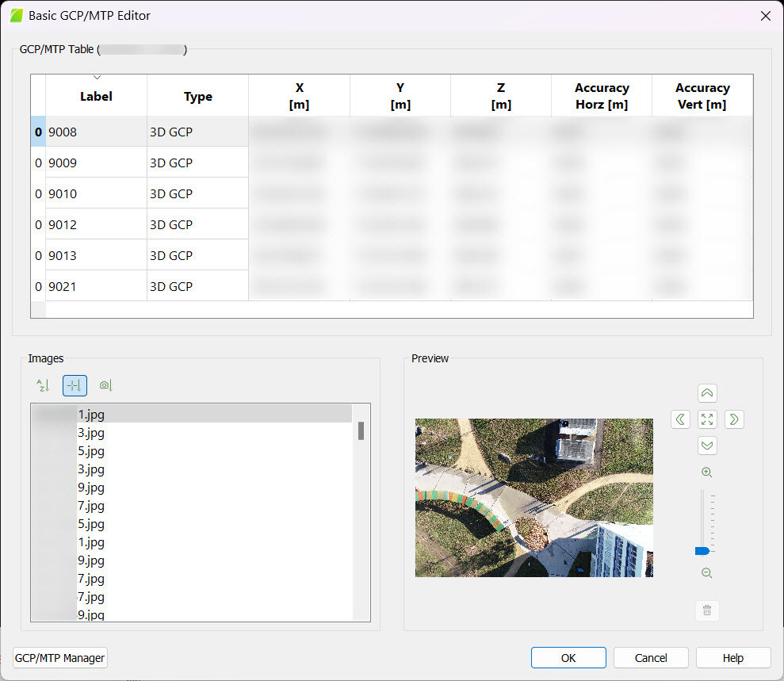Pan preview right with chevron arrow
The image size is (784, 681).
click(x=734, y=419)
